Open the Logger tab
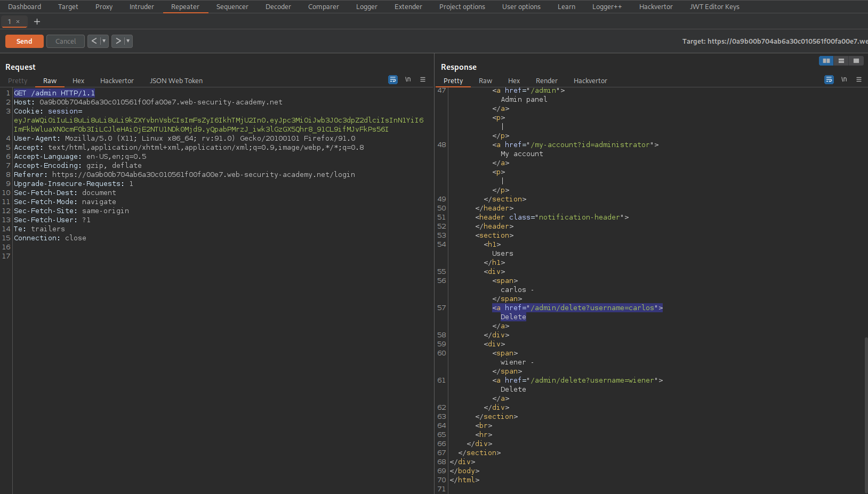868x494 pixels. [367, 7]
